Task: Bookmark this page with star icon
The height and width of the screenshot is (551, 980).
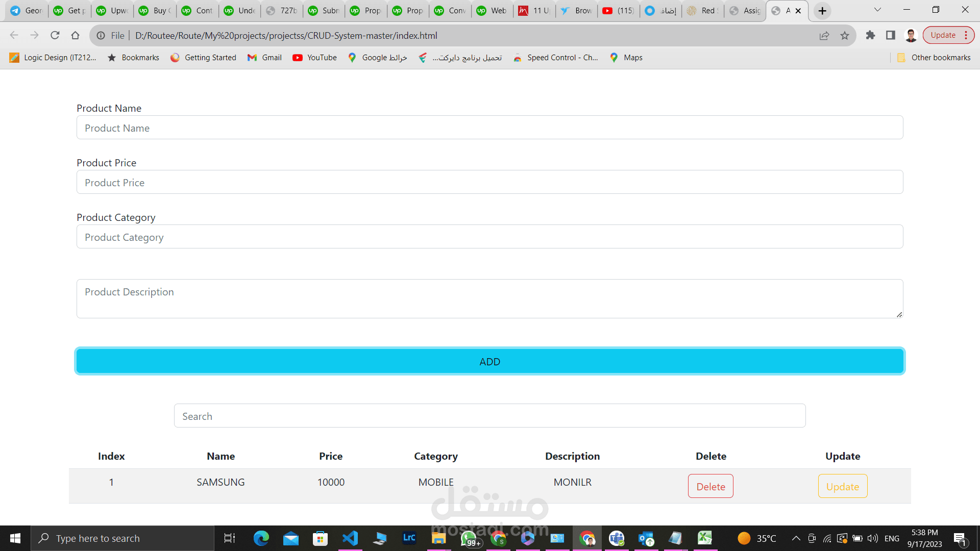Action: click(845, 35)
